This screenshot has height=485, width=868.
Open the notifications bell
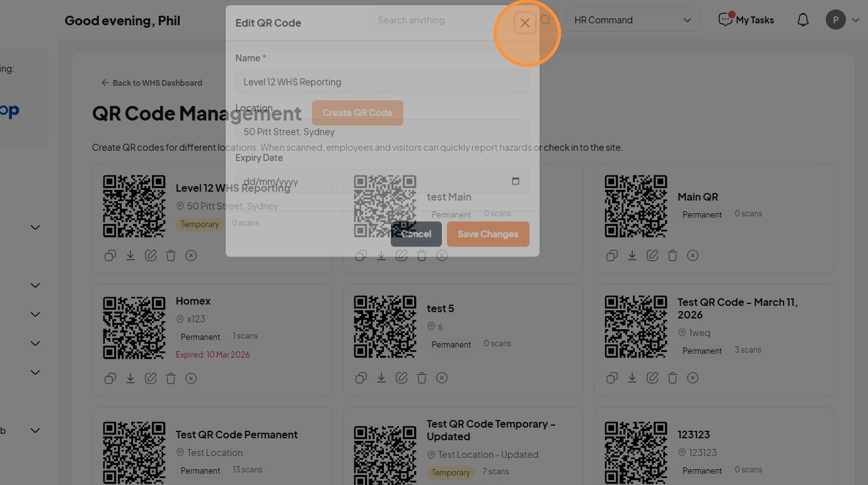803,20
